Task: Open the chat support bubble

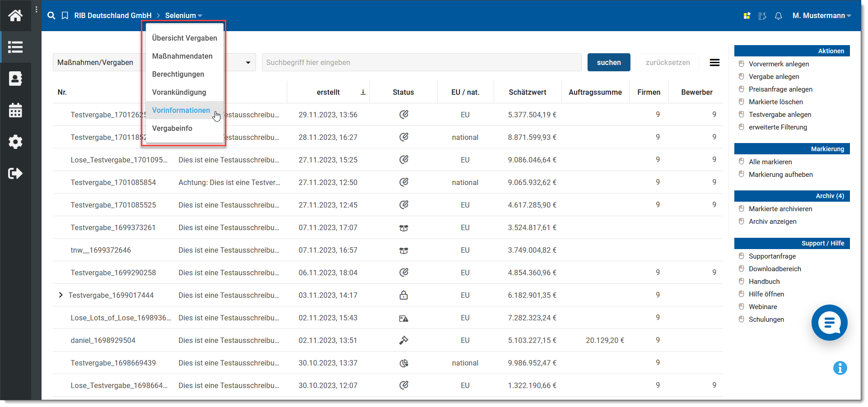Action: pos(829,323)
